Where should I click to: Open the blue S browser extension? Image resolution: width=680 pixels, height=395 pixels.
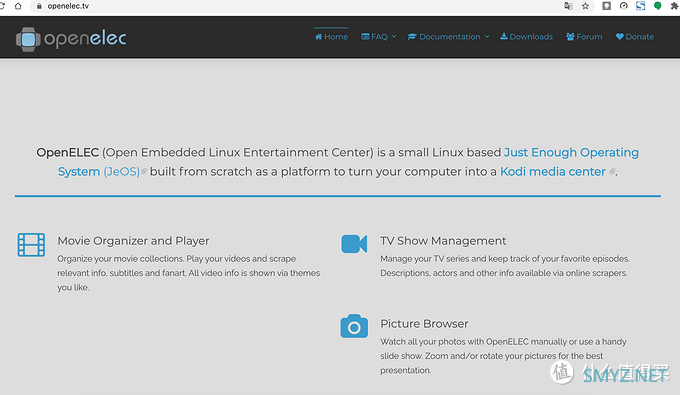coord(641,6)
